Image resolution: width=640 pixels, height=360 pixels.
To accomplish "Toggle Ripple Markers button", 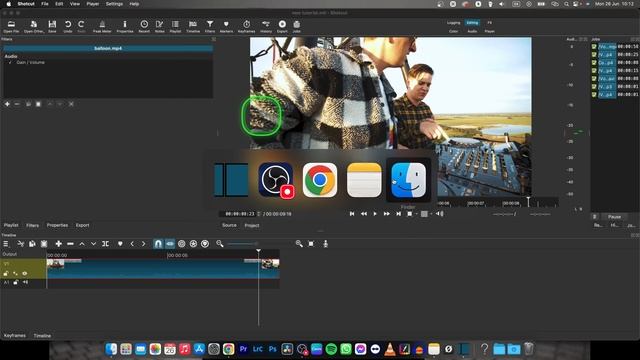I will click(x=205, y=244).
